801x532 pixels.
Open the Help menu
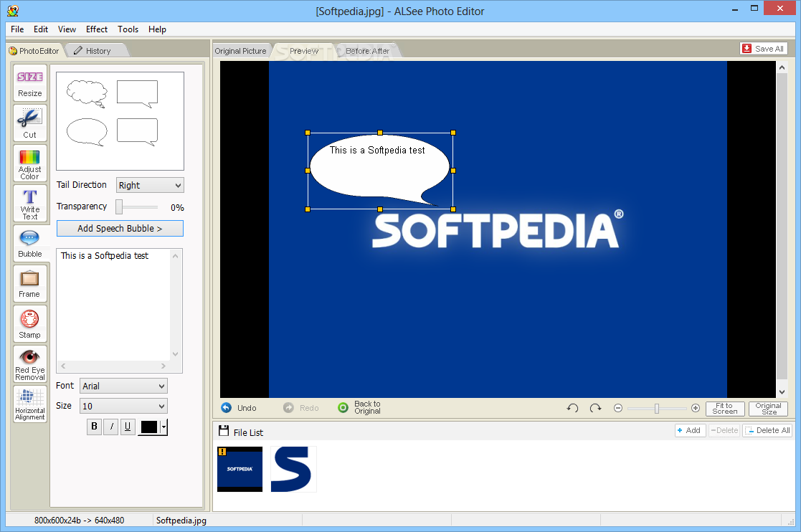(157, 29)
